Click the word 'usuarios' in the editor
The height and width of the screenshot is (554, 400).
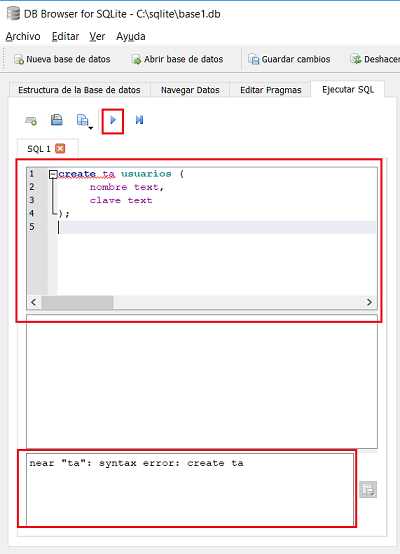coord(146,174)
